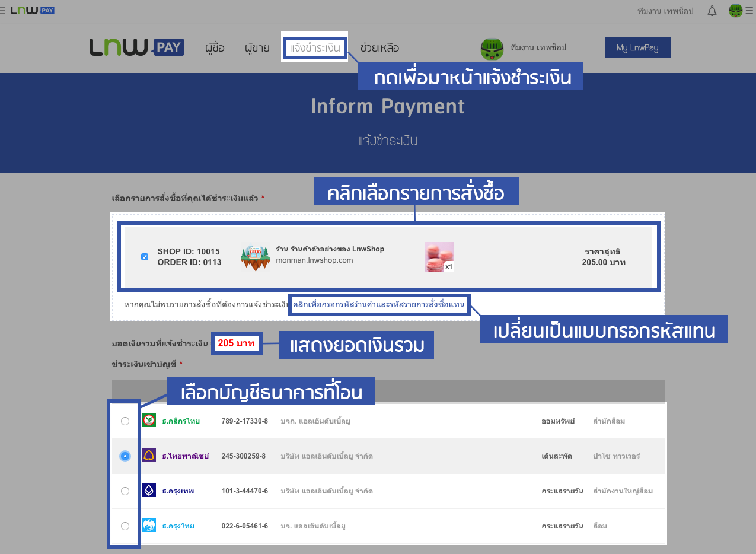The height and width of the screenshot is (554, 756).
Task: Click the Kasikorn bank logo icon
Action: click(149, 421)
